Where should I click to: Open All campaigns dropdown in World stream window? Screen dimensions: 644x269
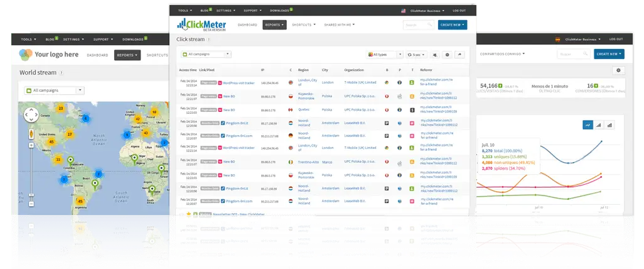point(54,91)
